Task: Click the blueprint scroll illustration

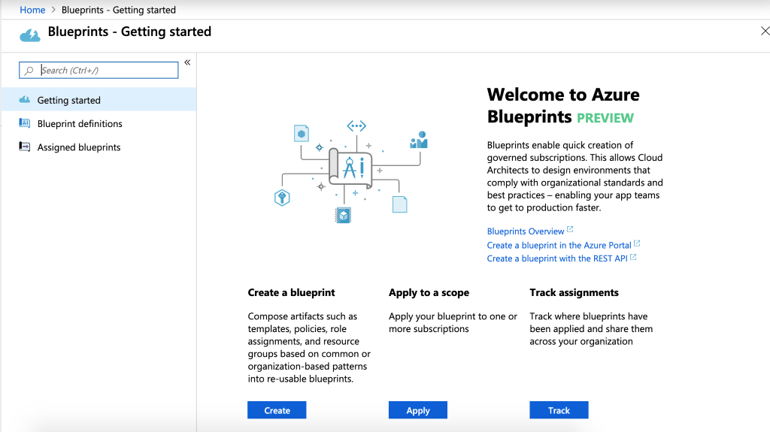Action: [350, 167]
